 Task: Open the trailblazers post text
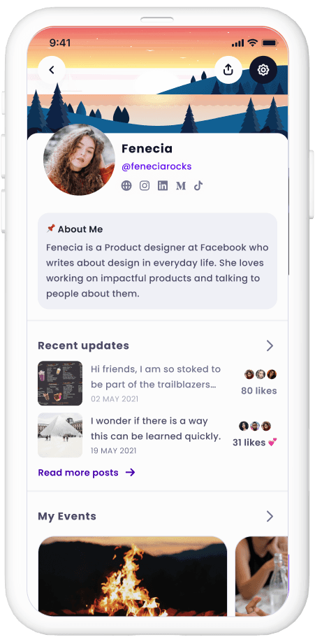156,377
